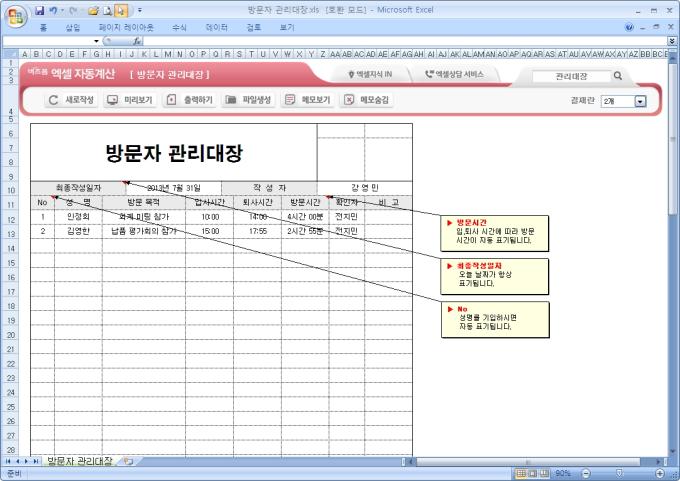The height and width of the screenshot is (481, 680).
Task: Expand the formula bar with double chevron
Action: click(x=672, y=41)
